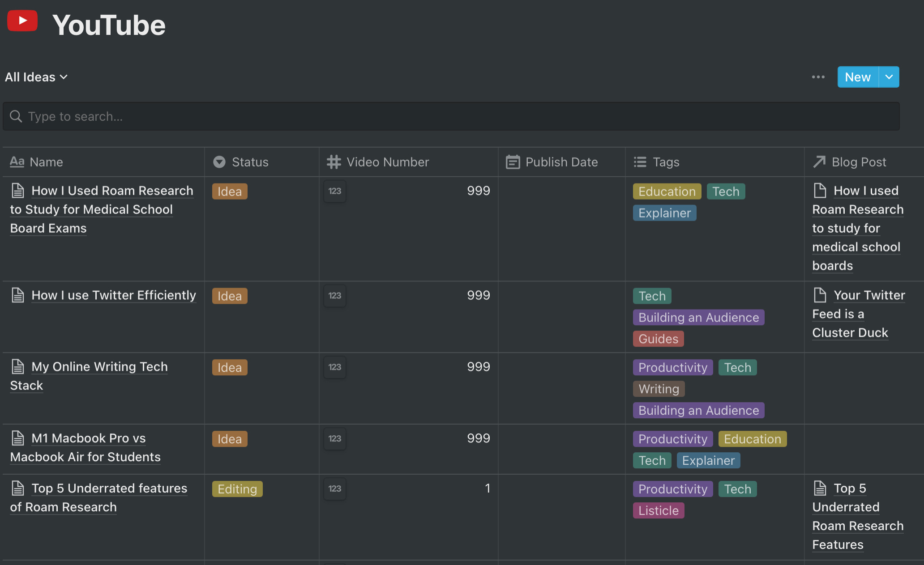The image size is (924, 565).
Task: Open the three-dot database options menu
Action: tap(818, 77)
